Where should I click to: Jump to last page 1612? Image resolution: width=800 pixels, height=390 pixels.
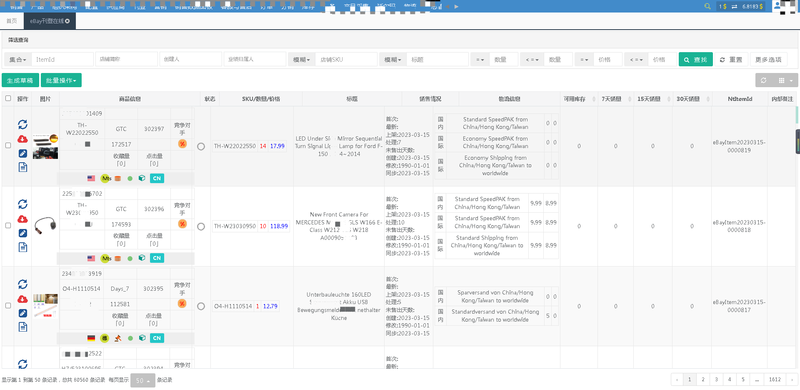point(775,379)
